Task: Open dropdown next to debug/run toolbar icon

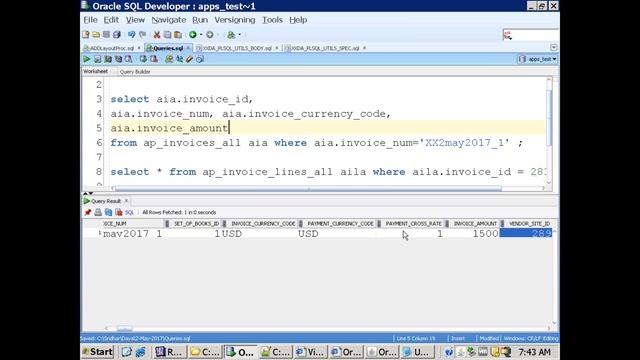Action: click(240, 35)
